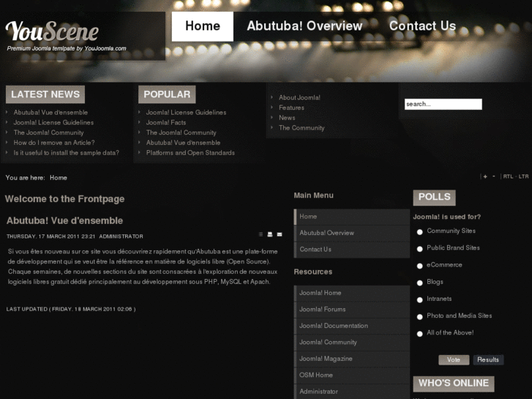Open Joomla! License Guidelines in Latest News
The width and height of the screenshot is (532, 399).
53,122
